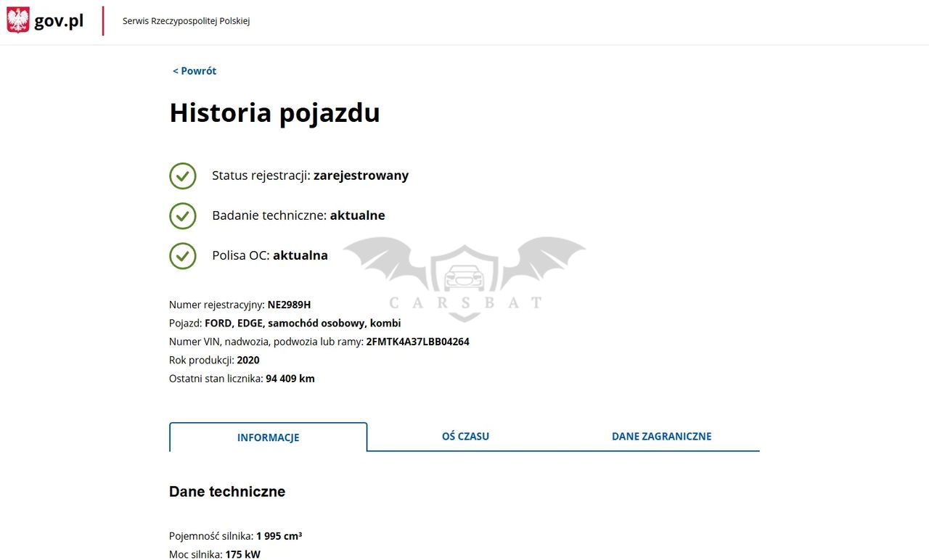
Task: Open the DANE ZAGRANICZNE tab
Action: point(661,436)
